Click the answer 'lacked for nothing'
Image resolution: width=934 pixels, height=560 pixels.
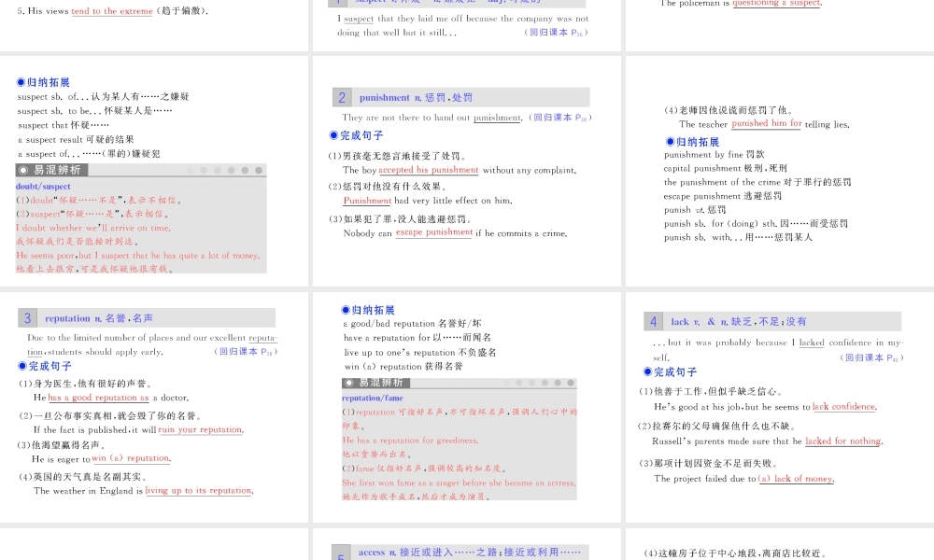(843, 441)
